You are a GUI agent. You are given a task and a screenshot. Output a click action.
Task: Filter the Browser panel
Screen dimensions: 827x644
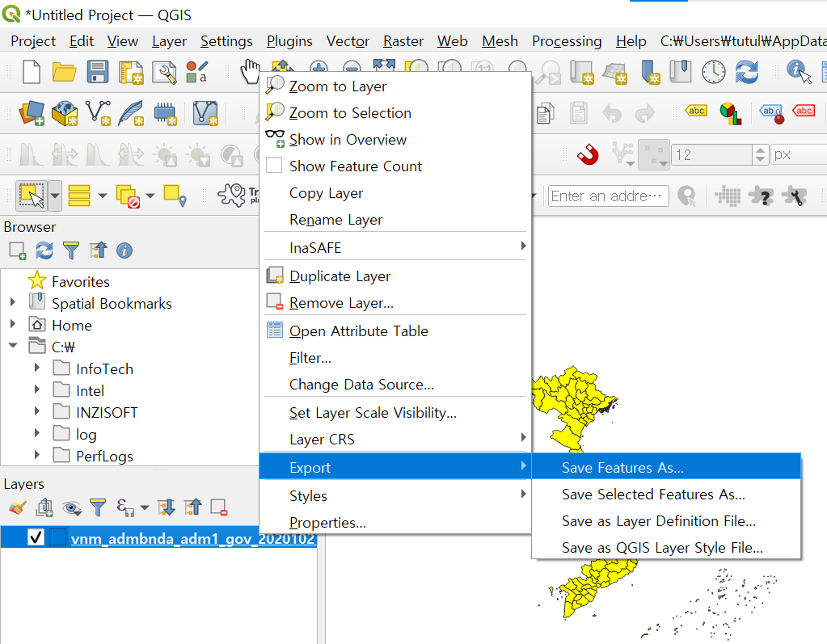pos(70,250)
